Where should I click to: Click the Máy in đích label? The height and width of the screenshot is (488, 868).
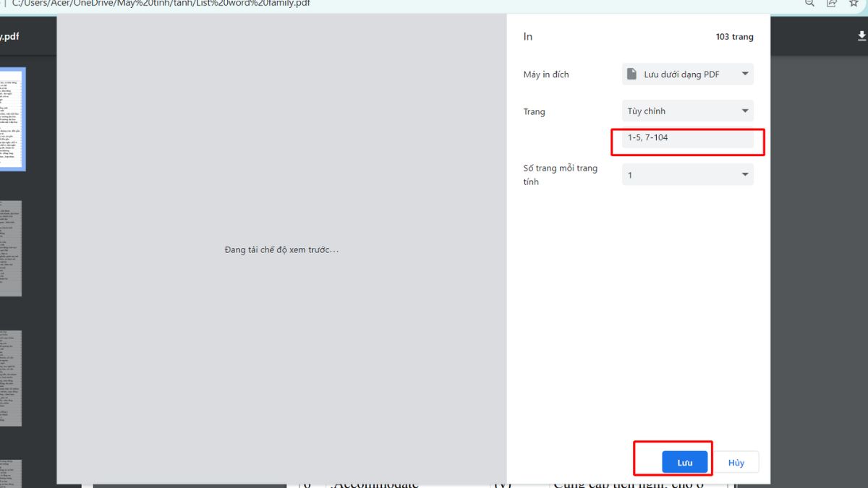(546, 74)
